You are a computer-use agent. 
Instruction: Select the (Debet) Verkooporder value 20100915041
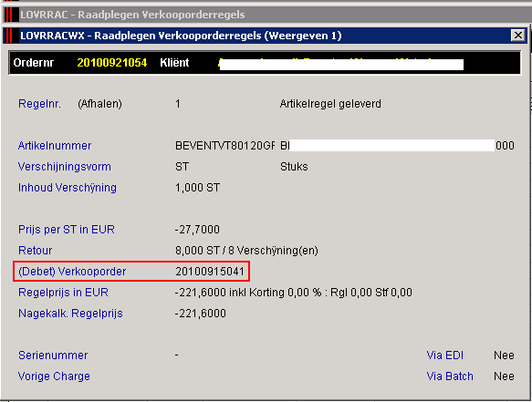click(210, 272)
